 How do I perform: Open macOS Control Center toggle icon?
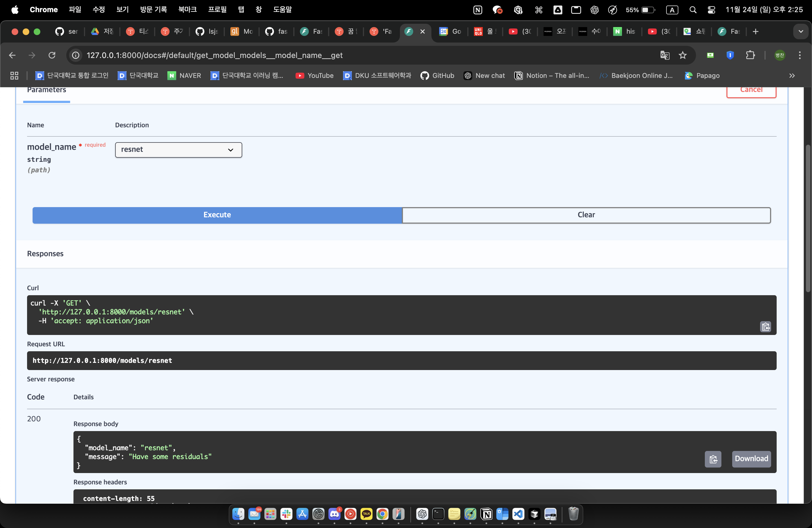click(x=711, y=10)
